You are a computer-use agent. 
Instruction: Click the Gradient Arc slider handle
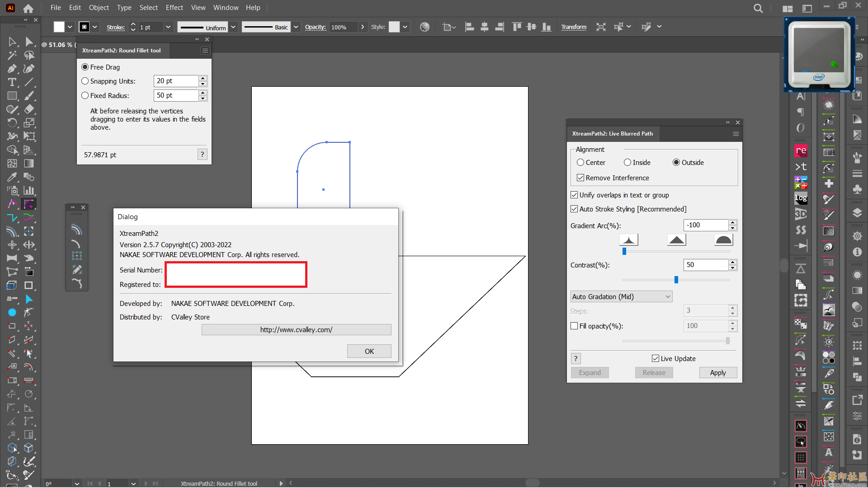point(624,251)
